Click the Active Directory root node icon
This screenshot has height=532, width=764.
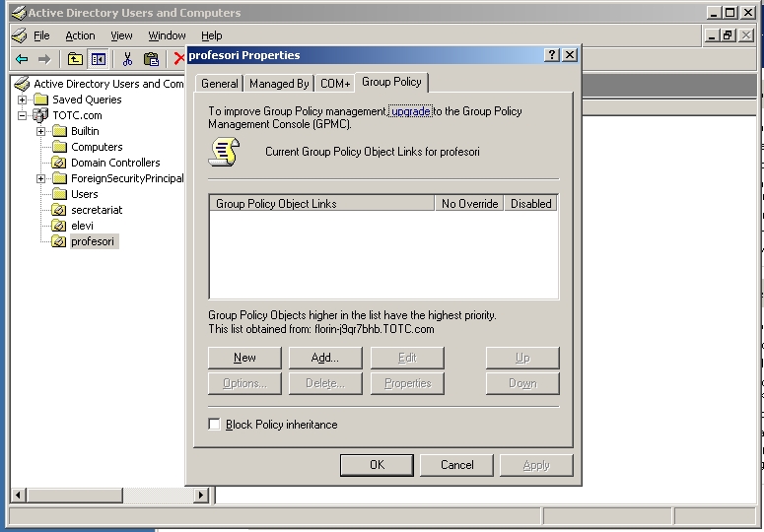point(22,84)
